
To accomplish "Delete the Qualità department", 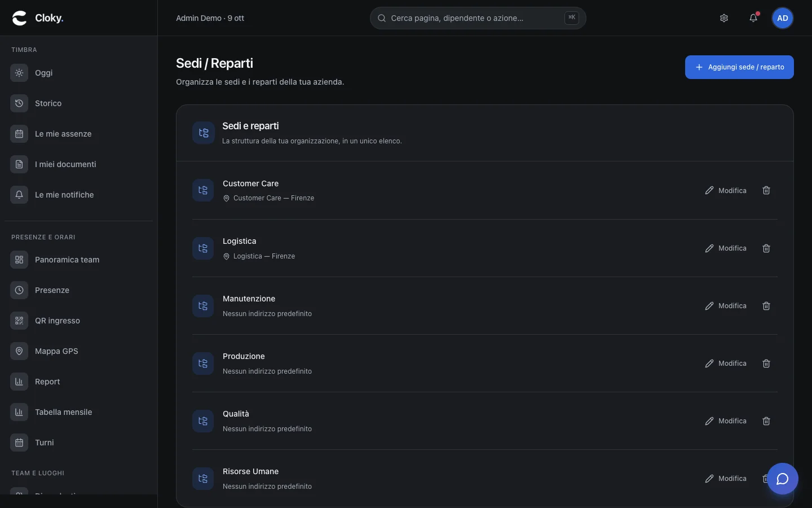I will [766, 421].
